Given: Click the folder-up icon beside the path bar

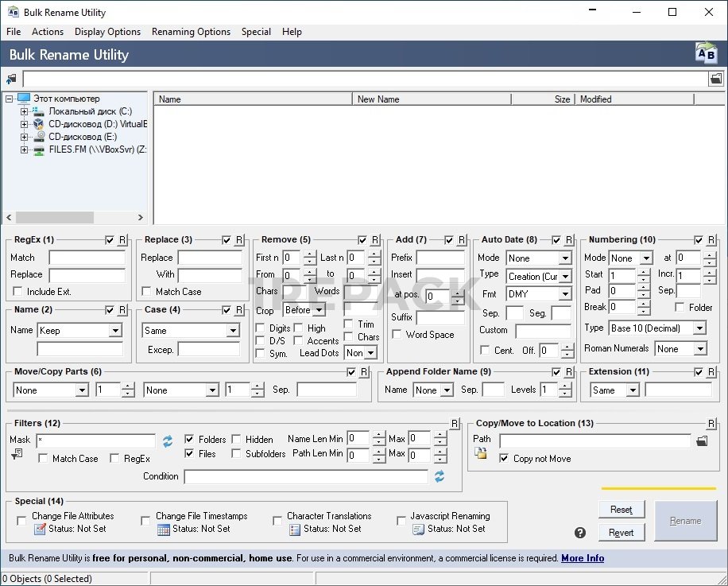Looking at the screenshot, I should [x=11, y=80].
